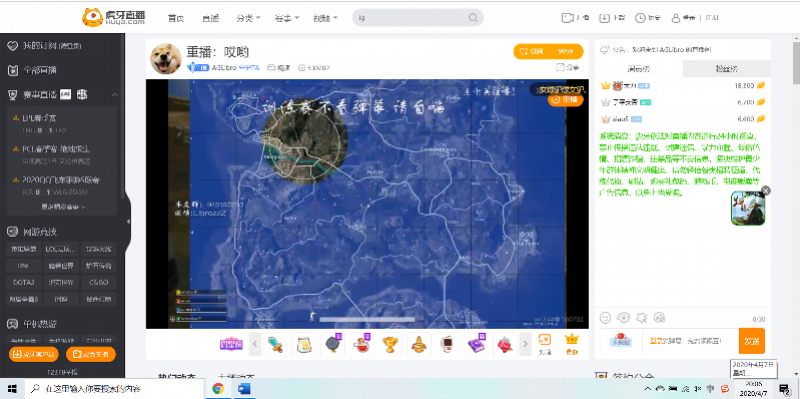Show more gifts with right arrow

[525, 344]
